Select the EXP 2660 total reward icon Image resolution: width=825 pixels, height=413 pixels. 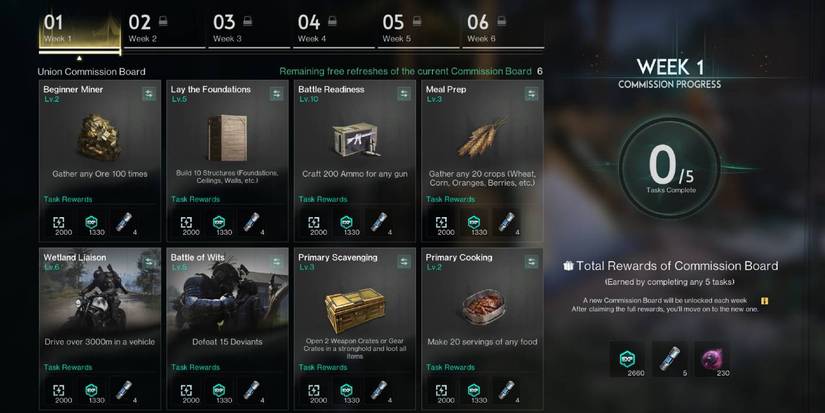click(x=627, y=359)
